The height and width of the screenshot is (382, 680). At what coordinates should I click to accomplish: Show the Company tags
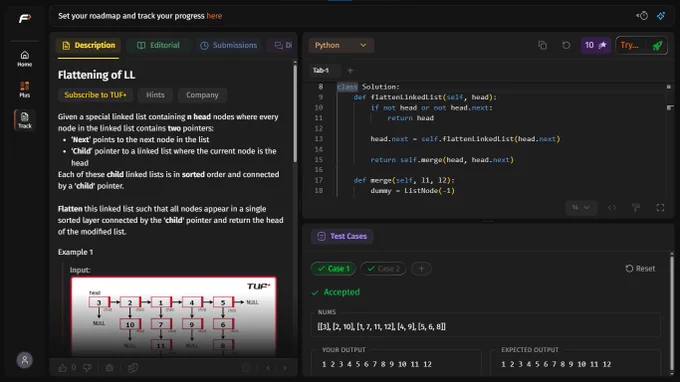tap(202, 95)
